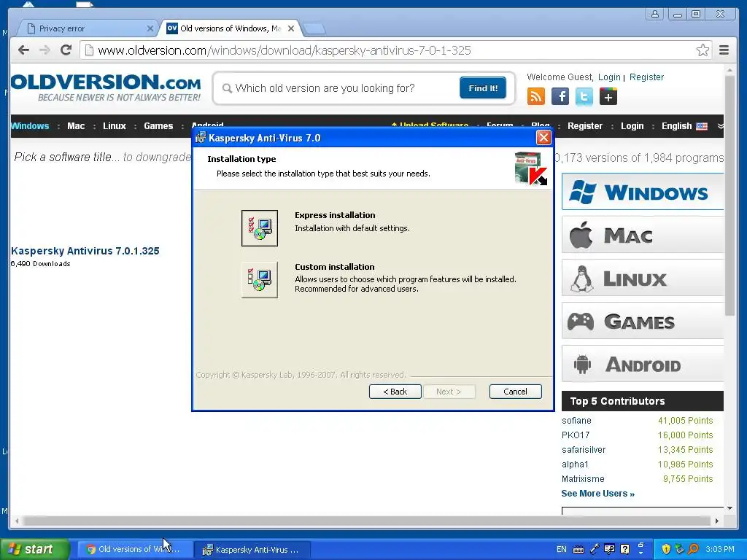Open the Games nav menu item

pyautogui.click(x=158, y=126)
